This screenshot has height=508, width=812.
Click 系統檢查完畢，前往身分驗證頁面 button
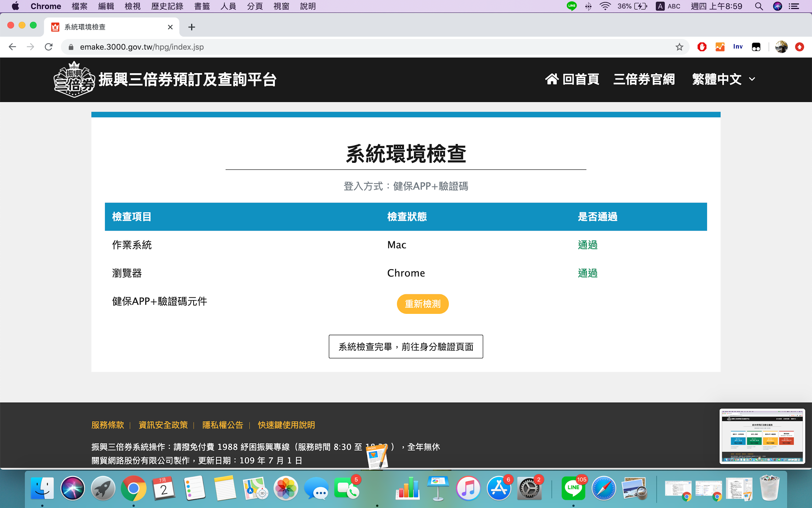(406, 347)
